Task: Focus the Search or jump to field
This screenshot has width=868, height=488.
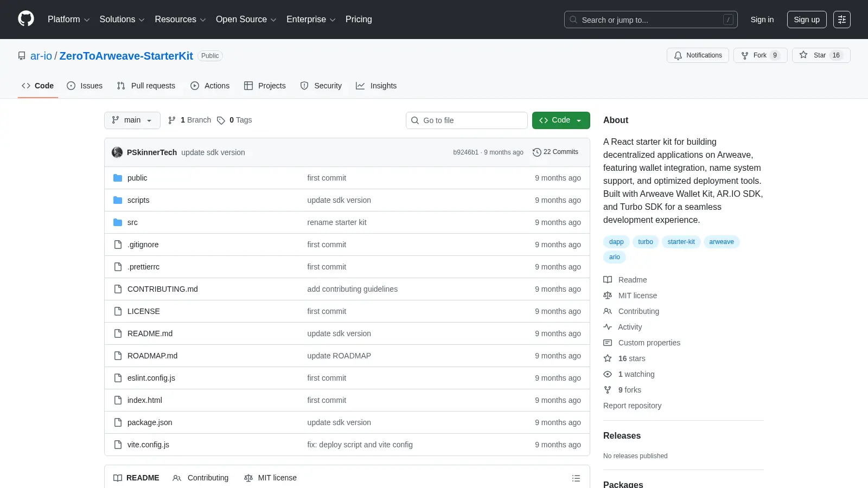Action: [651, 20]
